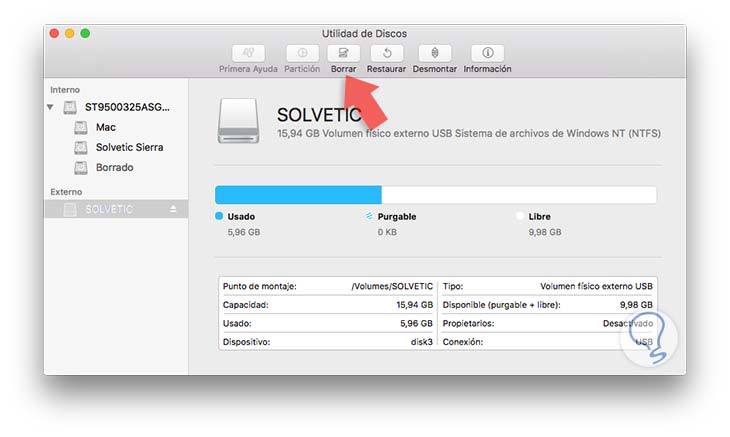Maximize the window with green button

point(85,34)
